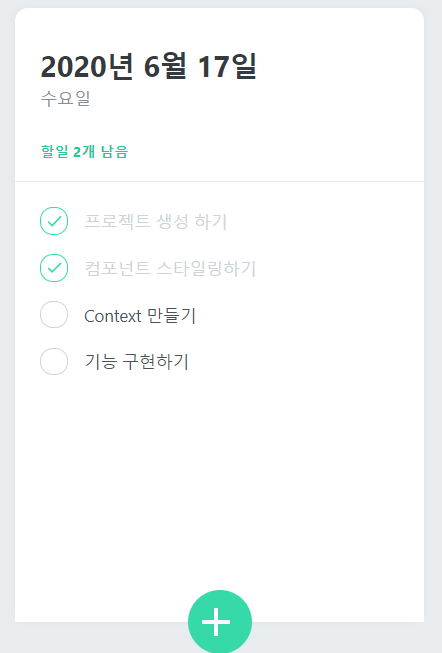Click the 2020년 6월 17일 date heading
The width and height of the screenshot is (442, 653).
point(149,67)
